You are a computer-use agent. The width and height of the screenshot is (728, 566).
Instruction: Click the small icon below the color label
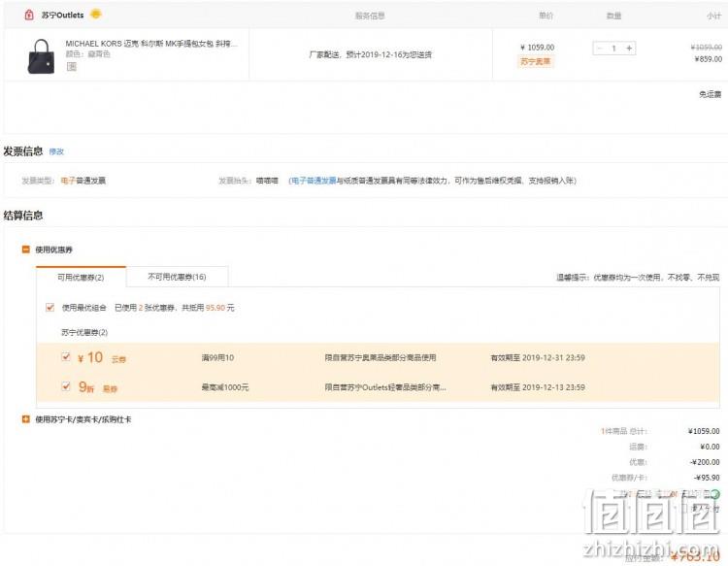point(71,66)
